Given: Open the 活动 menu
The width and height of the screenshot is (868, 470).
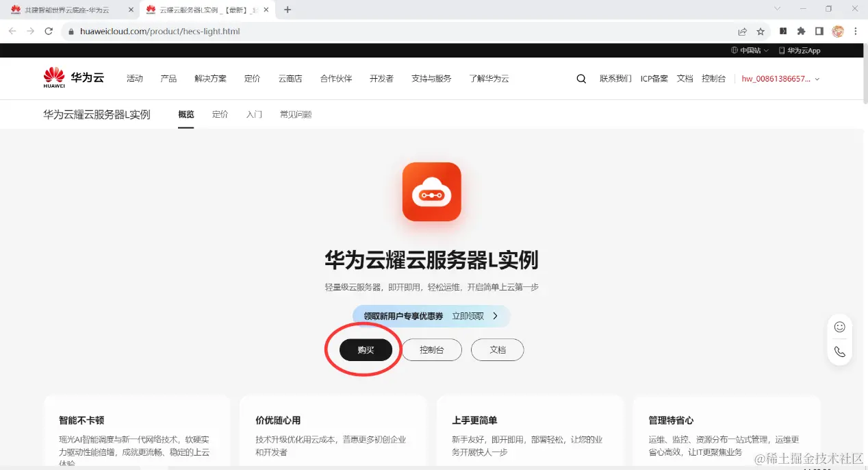Looking at the screenshot, I should coord(135,79).
